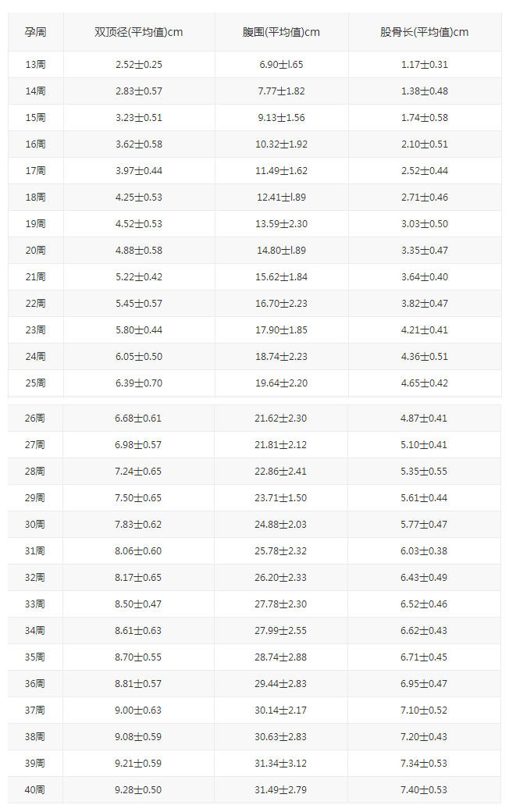This screenshot has height=812, width=509.
Task: Click the 7.24±0.65 cell for 28周
Action: point(138,472)
